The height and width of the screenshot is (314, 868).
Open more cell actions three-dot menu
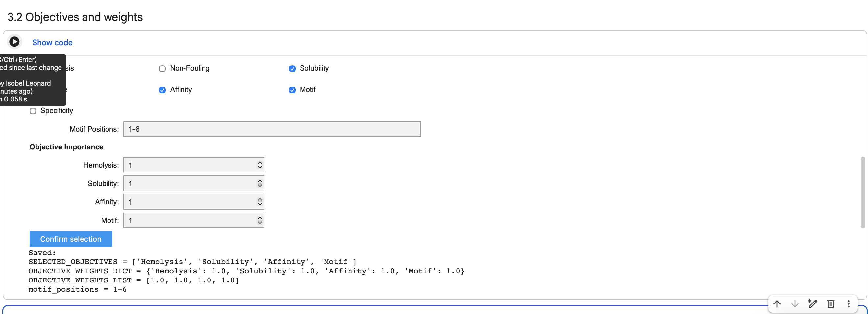pos(849,304)
